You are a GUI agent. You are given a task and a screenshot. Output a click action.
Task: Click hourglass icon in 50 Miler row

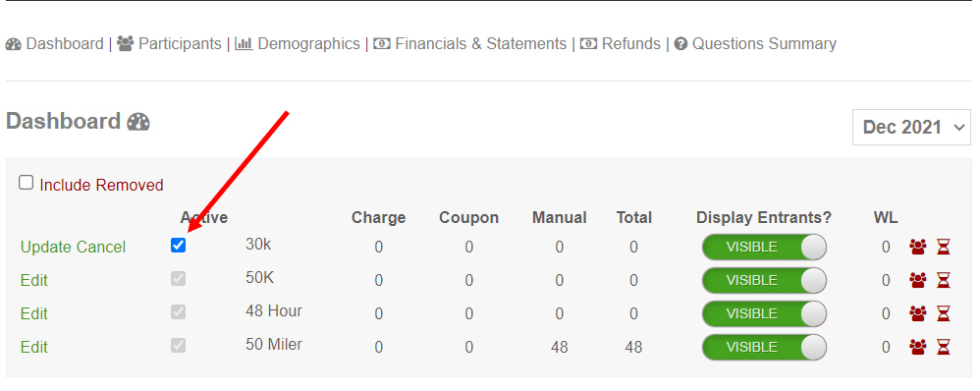943,347
